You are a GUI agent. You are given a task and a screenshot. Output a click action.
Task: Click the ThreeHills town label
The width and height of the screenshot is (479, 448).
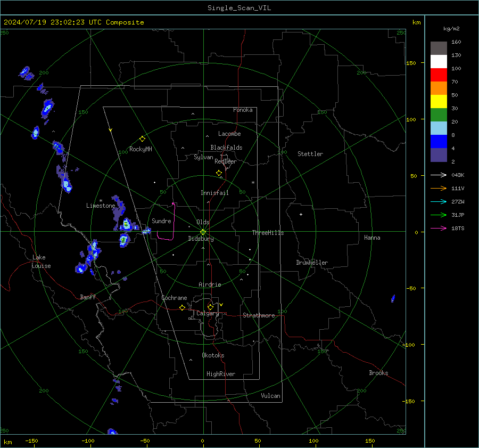tap(268, 233)
